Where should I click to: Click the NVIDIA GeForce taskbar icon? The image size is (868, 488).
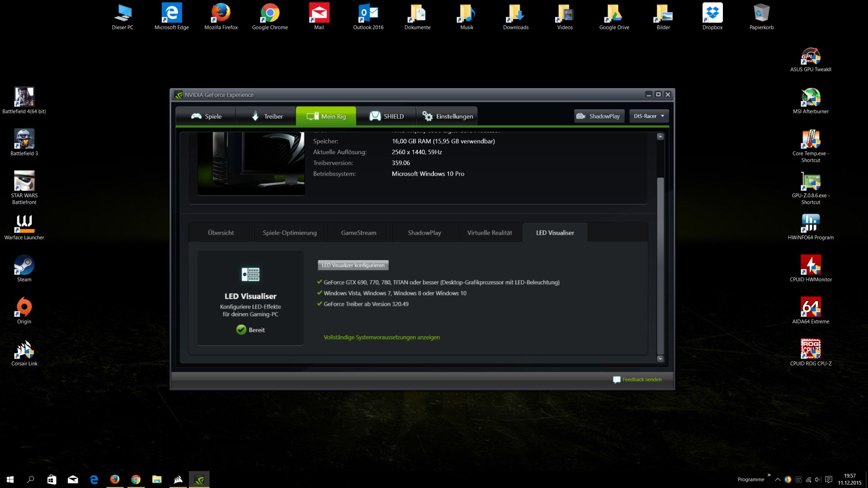pos(199,479)
